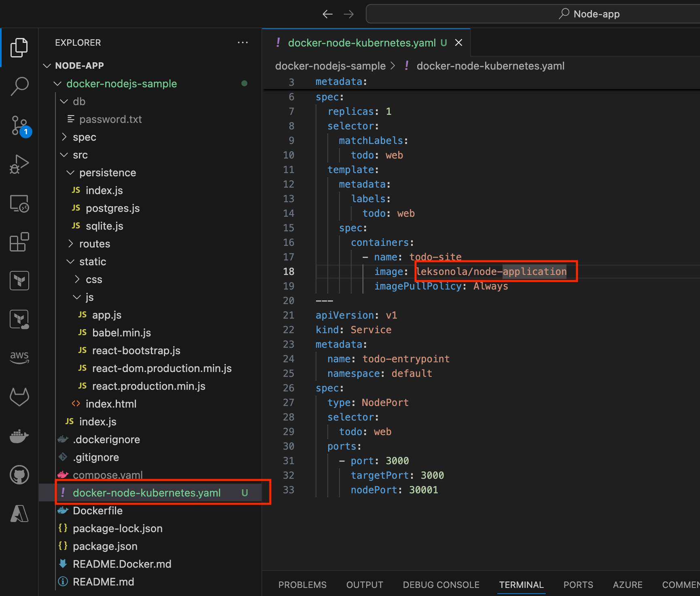Open react-dom.production.min.js file
700x596 pixels.
pos(162,368)
